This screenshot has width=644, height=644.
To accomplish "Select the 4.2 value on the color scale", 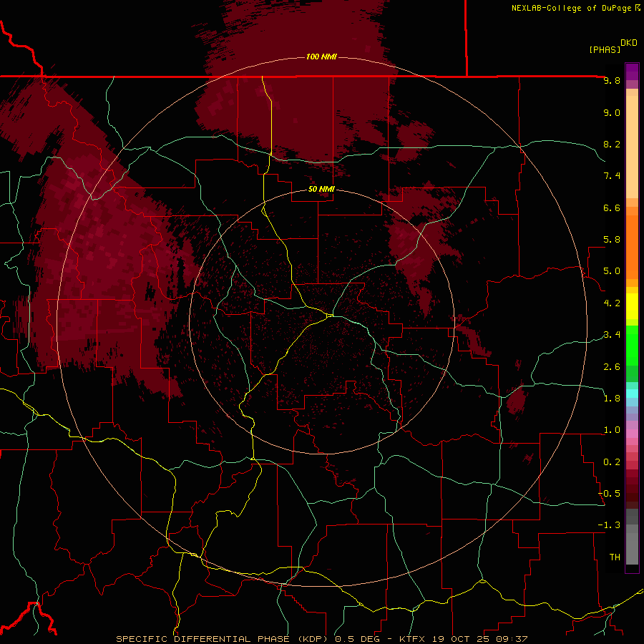I will 612,303.
